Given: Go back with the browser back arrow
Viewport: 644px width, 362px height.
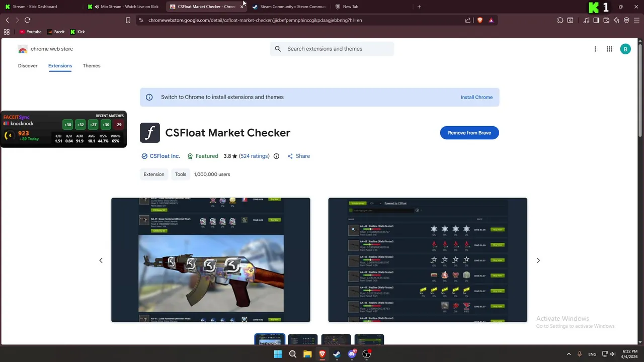Looking at the screenshot, I should tap(8, 20).
